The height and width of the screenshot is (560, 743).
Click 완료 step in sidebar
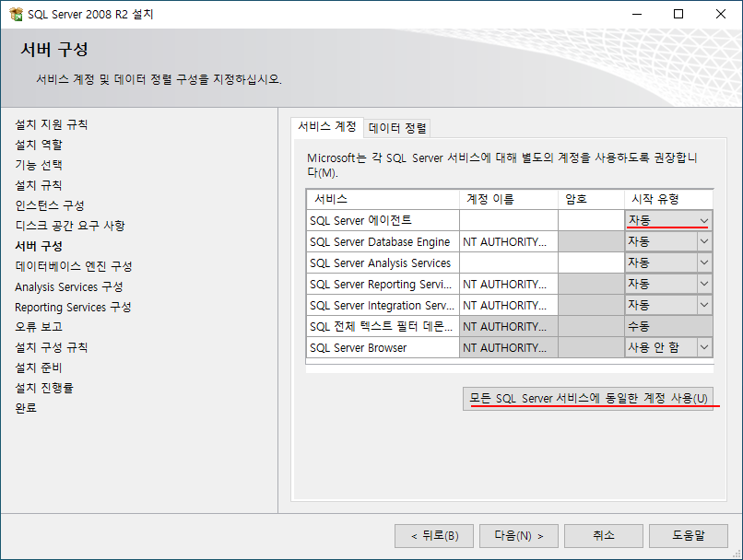tap(26, 408)
